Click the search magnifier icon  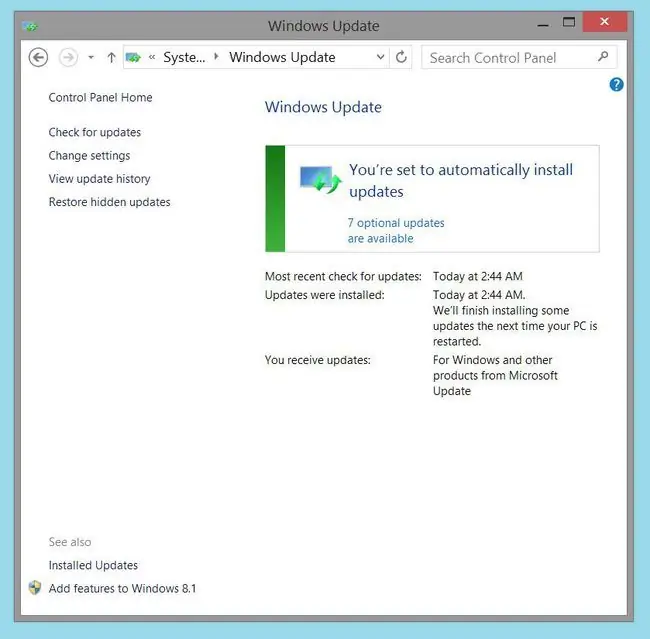603,57
